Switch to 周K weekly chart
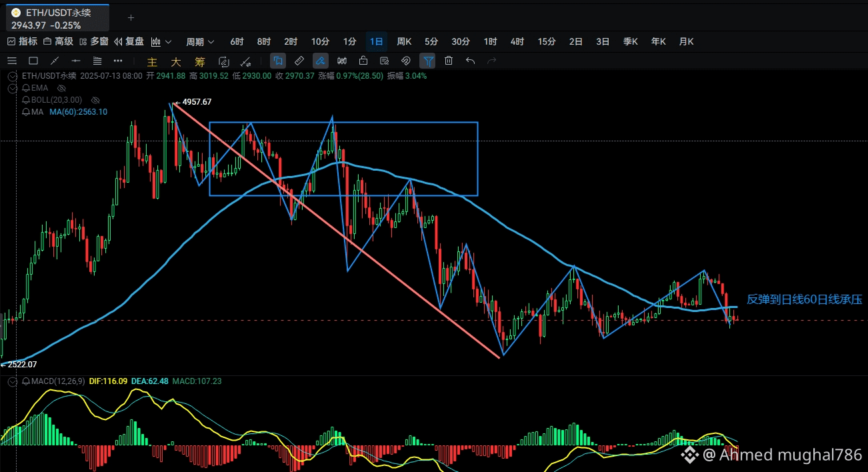Viewport: 868px width, 472px height. [404, 41]
